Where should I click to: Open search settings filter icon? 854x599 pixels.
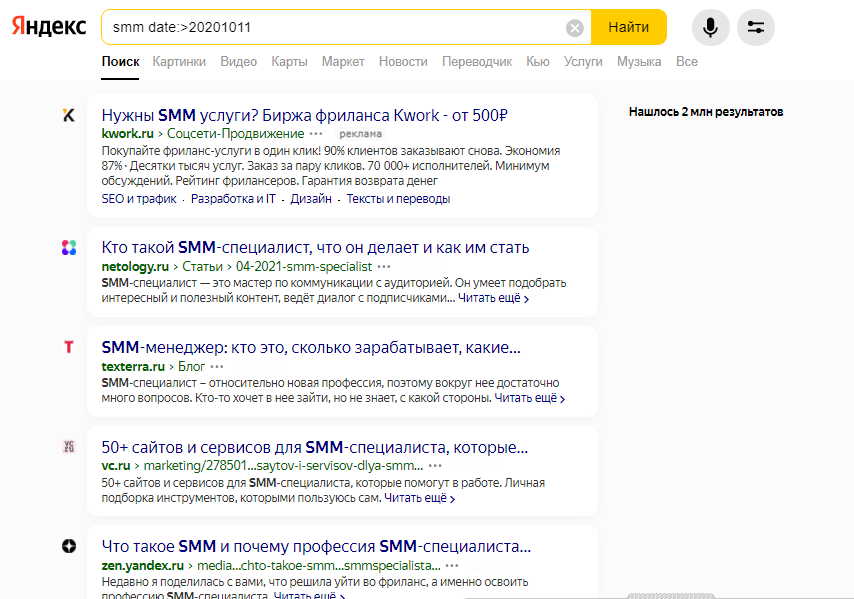(755, 27)
